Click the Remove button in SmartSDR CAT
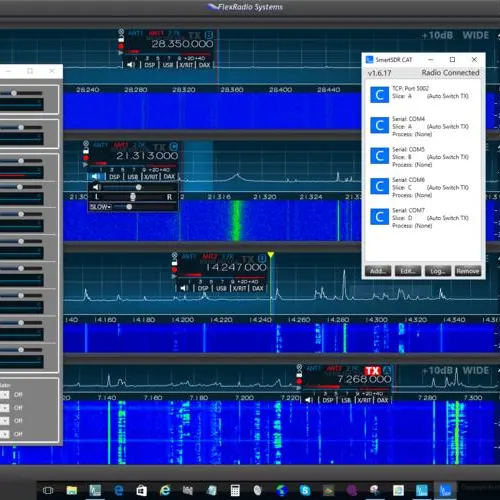Image resolution: width=500 pixels, height=500 pixels. click(x=468, y=271)
